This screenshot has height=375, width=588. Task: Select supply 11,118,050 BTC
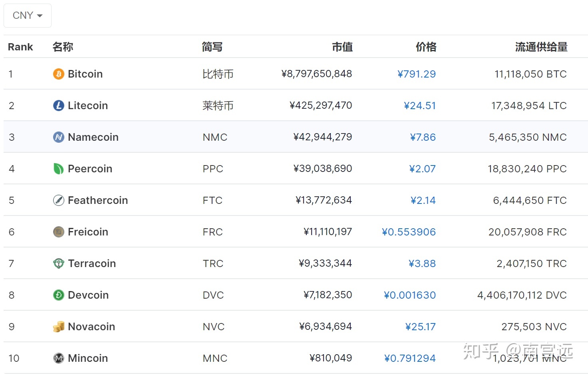tap(531, 74)
